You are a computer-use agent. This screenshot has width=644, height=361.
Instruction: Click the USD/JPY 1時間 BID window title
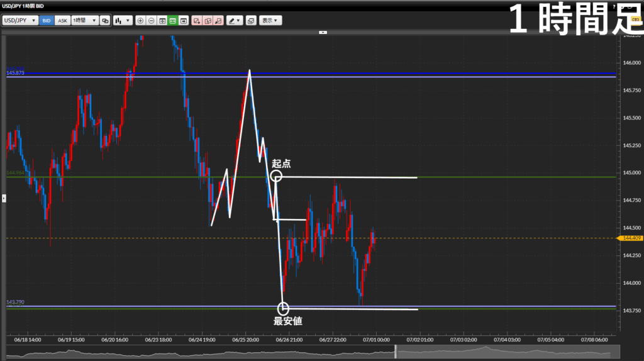point(23,6)
